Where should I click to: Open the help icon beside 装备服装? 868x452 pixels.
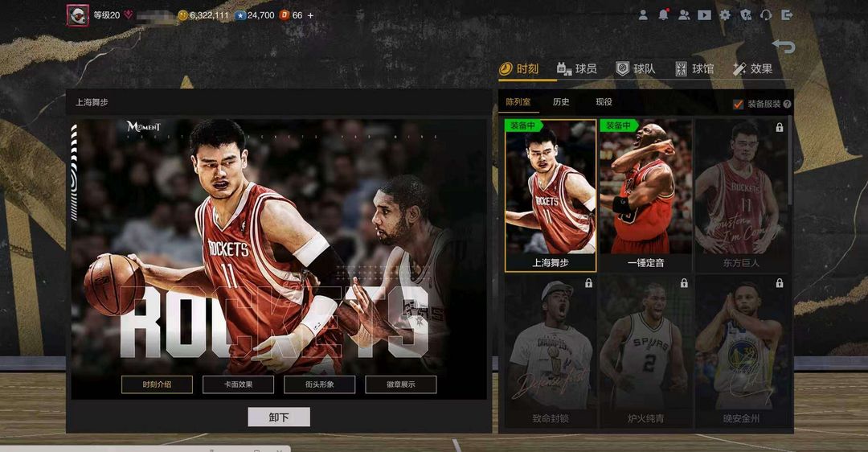click(x=787, y=104)
